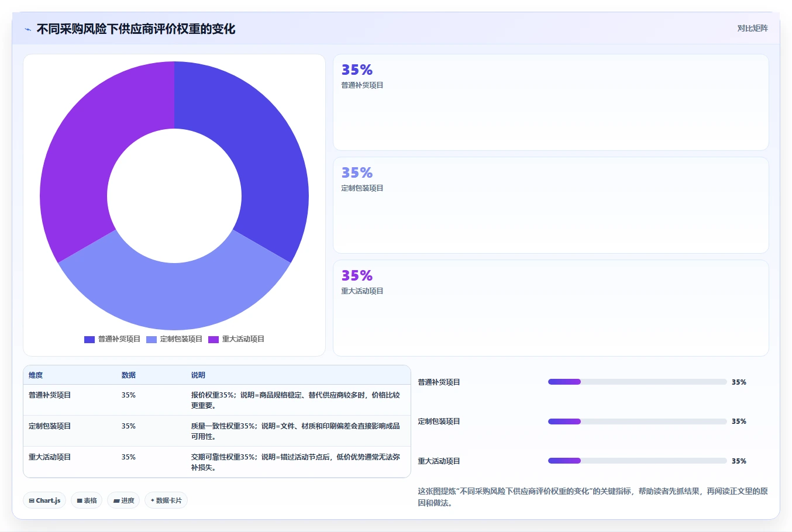792x532 pixels.
Task: Click the Chart.js tag chip
Action: coord(44,500)
